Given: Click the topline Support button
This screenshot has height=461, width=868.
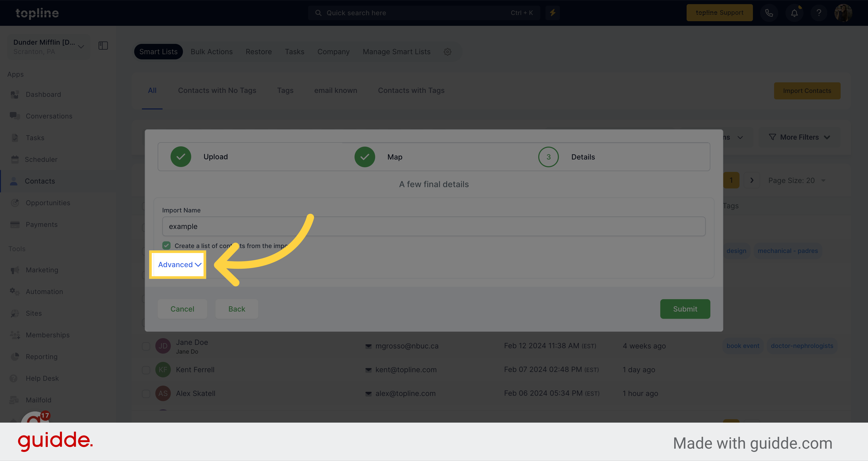Looking at the screenshot, I should coord(719,13).
